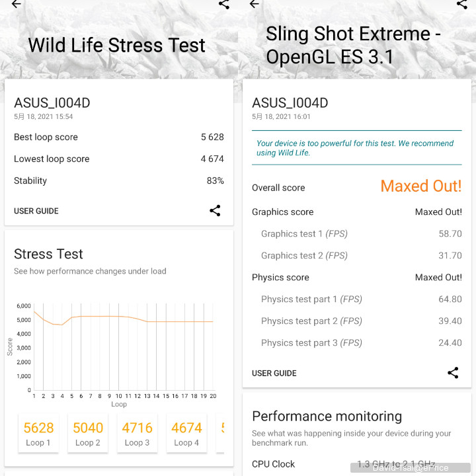
Task: Tap the Best loop score row
Action: [x=119, y=137]
